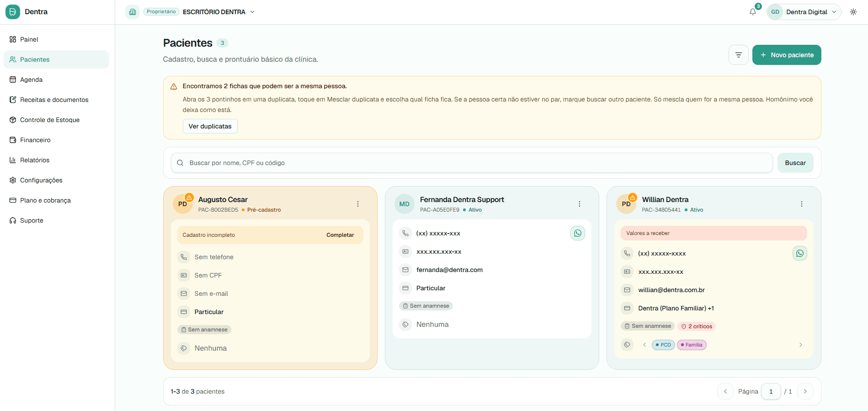
Task: Click the 2 críticos badge
Action: pos(696,326)
